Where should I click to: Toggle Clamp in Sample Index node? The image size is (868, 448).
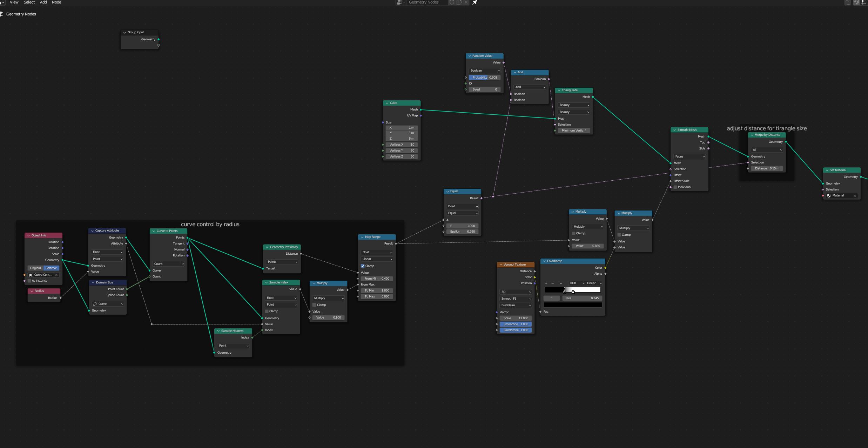click(x=267, y=311)
